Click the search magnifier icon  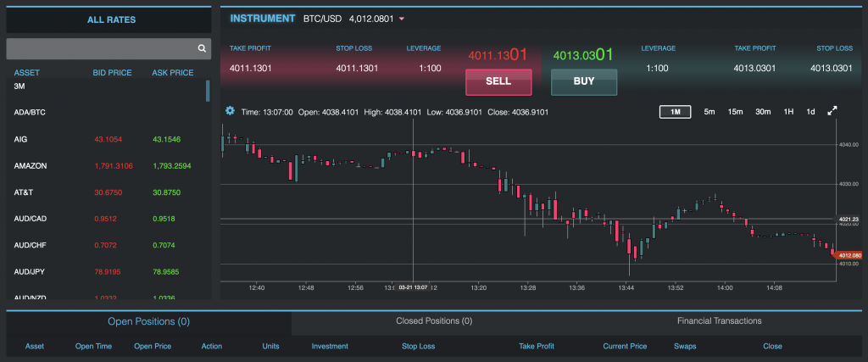(202, 49)
